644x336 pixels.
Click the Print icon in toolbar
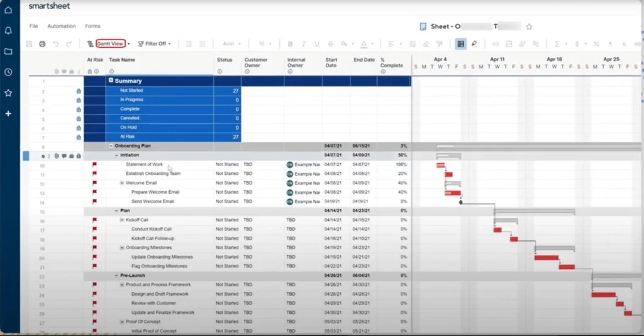[42, 44]
